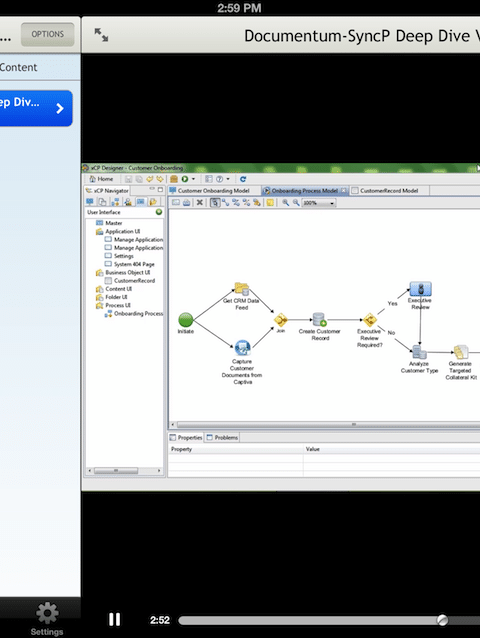Select System 404 Page tree item
The height and width of the screenshot is (638, 480).
(x=130, y=264)
